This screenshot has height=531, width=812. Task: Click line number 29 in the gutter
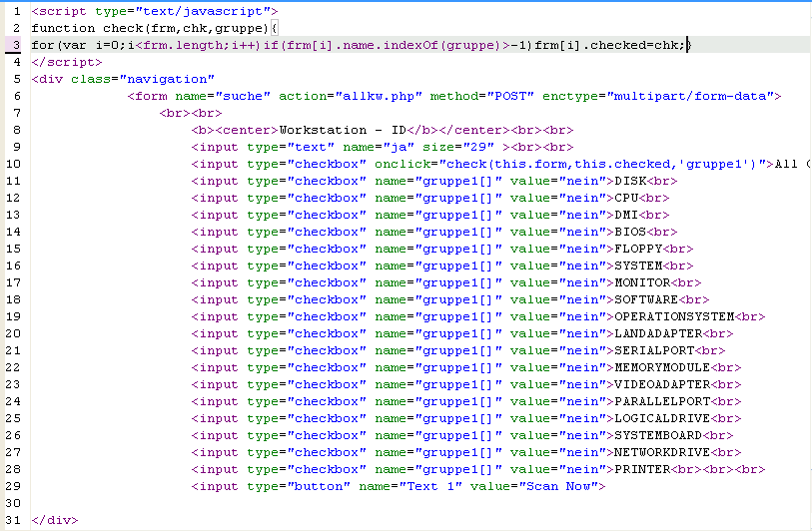[14, 486]
